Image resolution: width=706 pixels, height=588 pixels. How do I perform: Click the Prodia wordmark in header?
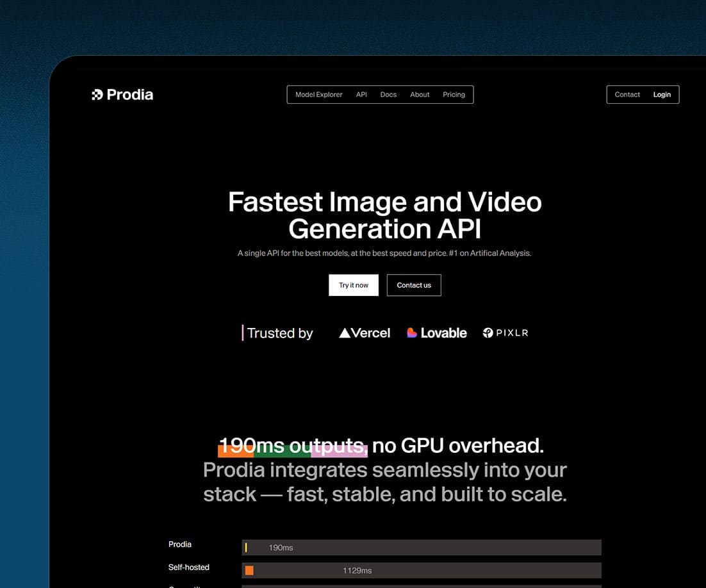pyautogui.click(x=129, y=95)
